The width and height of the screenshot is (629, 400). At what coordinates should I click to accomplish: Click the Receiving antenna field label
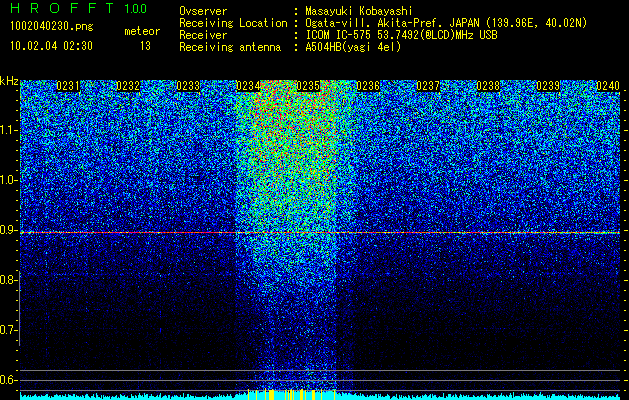coord(230,47)
